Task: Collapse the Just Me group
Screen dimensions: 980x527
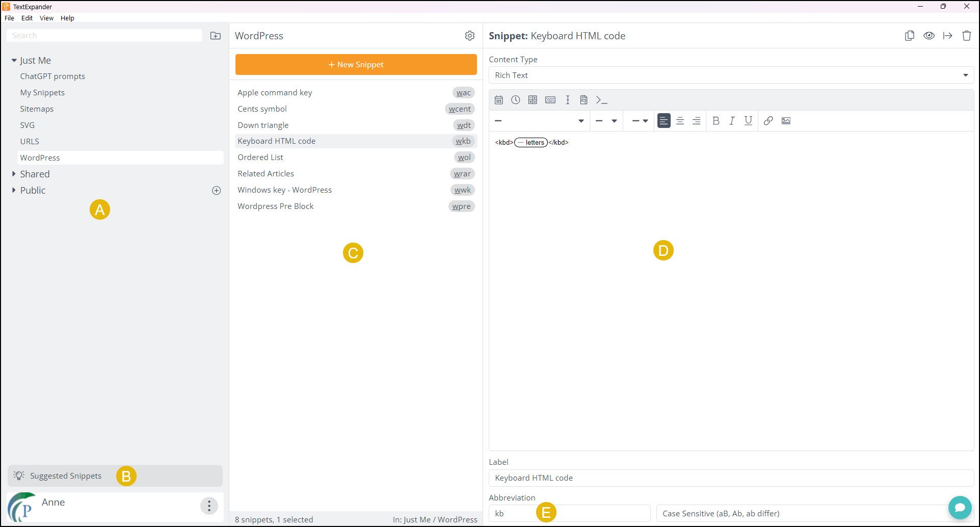Action: tap(14, 61)
